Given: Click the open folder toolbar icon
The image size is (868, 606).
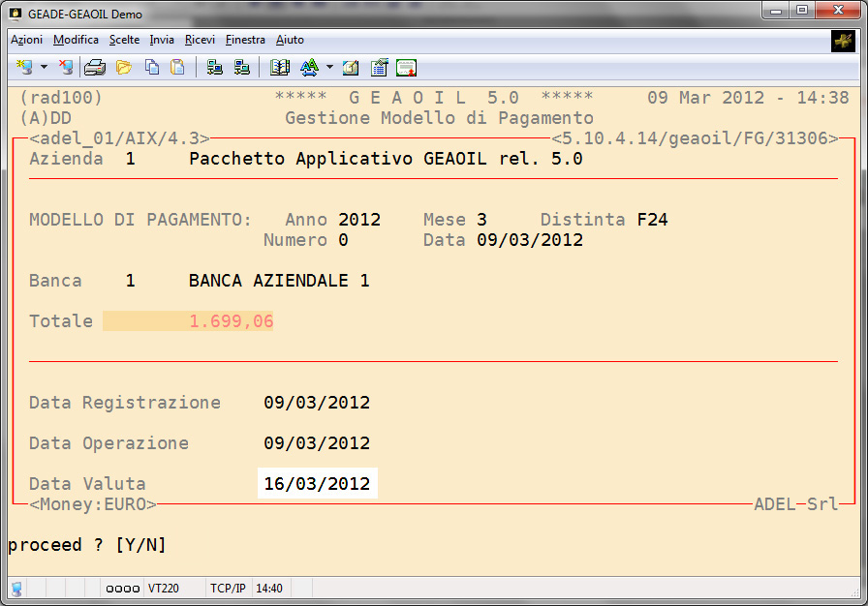Looking at the screenshot, I should click(x=123, y=68).
